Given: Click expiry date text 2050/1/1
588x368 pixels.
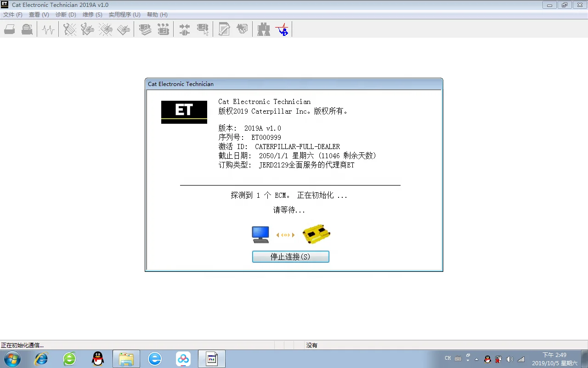Looking at the screenshot, I should [273, 156].
